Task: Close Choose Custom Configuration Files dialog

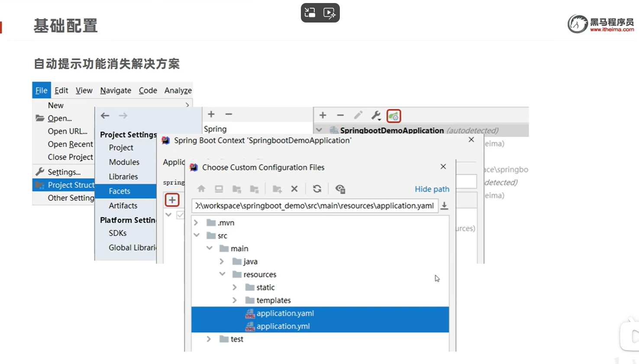Action: point(443,167)
